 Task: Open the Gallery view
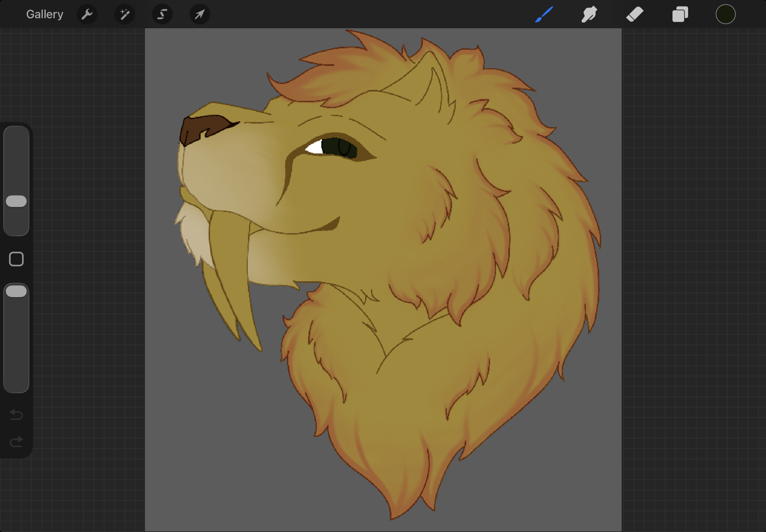pyautogui.click(x=44, y=15)
